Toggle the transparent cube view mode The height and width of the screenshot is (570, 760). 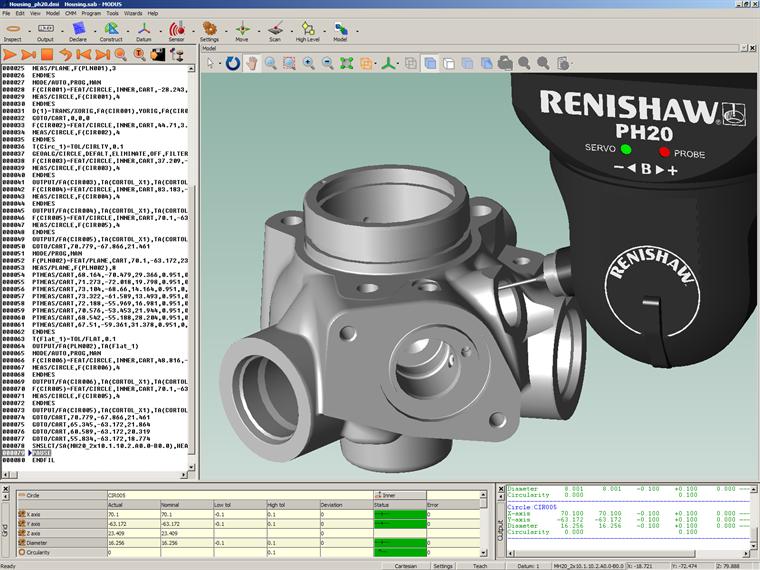click(x=468, y=63)
